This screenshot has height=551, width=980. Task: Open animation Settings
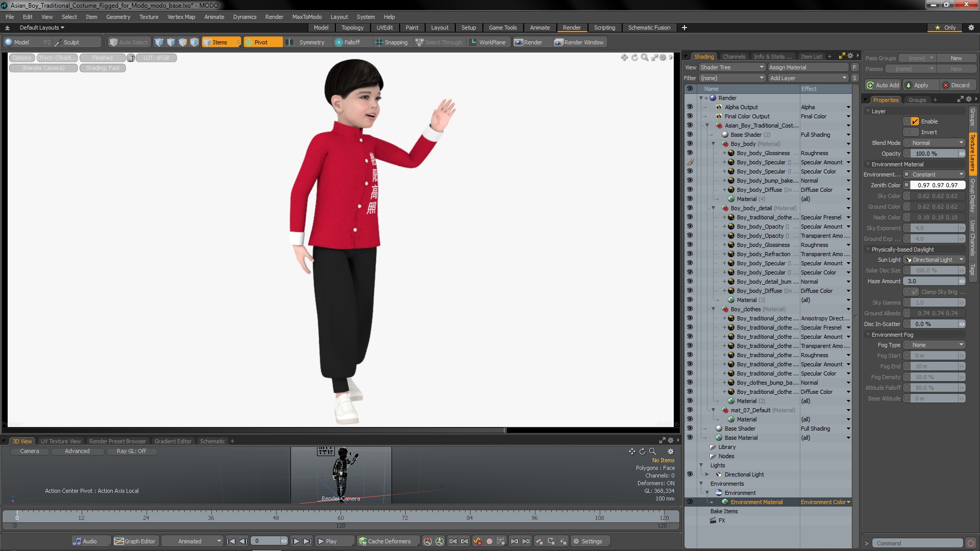pyautogui.click(x=590, y=541)
